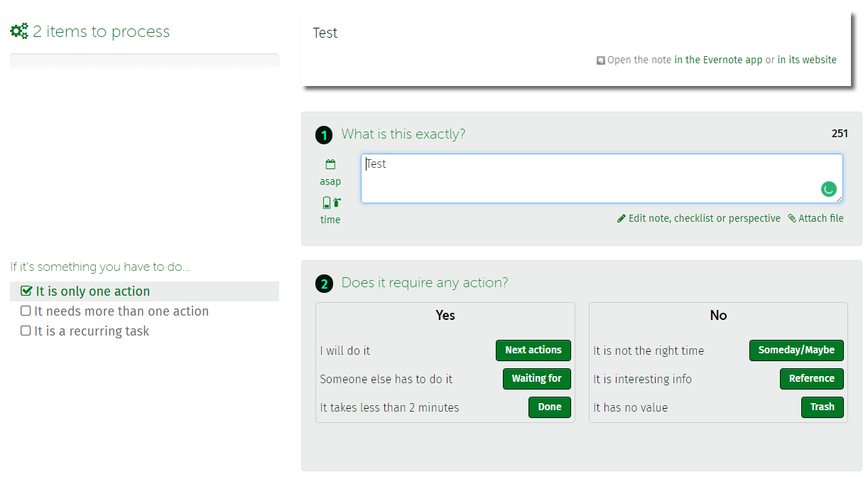Click the pencil icon next to Edit note

[x=622, y=218]
